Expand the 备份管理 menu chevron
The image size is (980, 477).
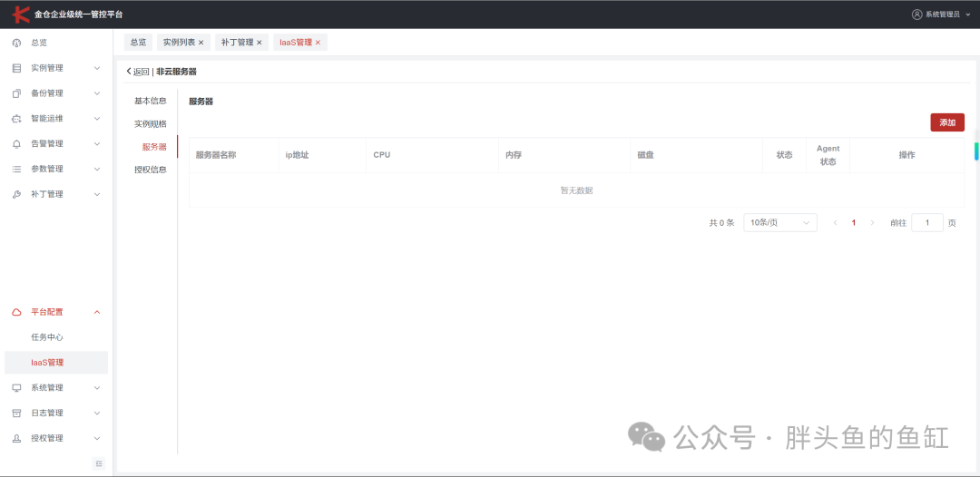tap(97, 93)
